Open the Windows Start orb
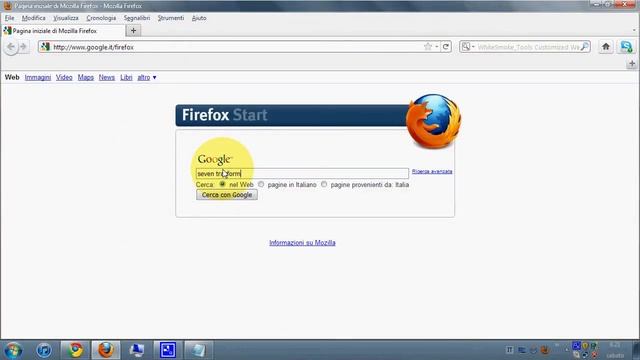The width and height of the screenshot is (640, 360). (x=13, y=350)
